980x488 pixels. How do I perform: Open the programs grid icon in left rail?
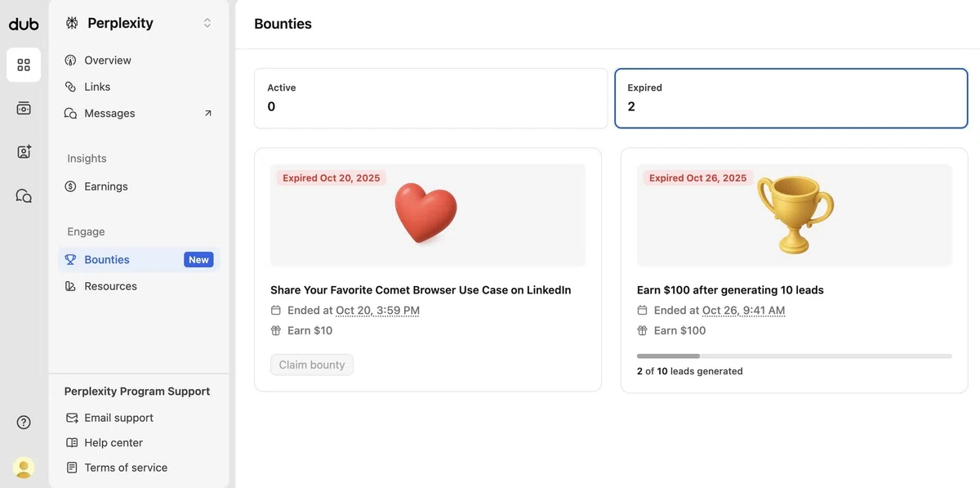click(x=24, y=65)
